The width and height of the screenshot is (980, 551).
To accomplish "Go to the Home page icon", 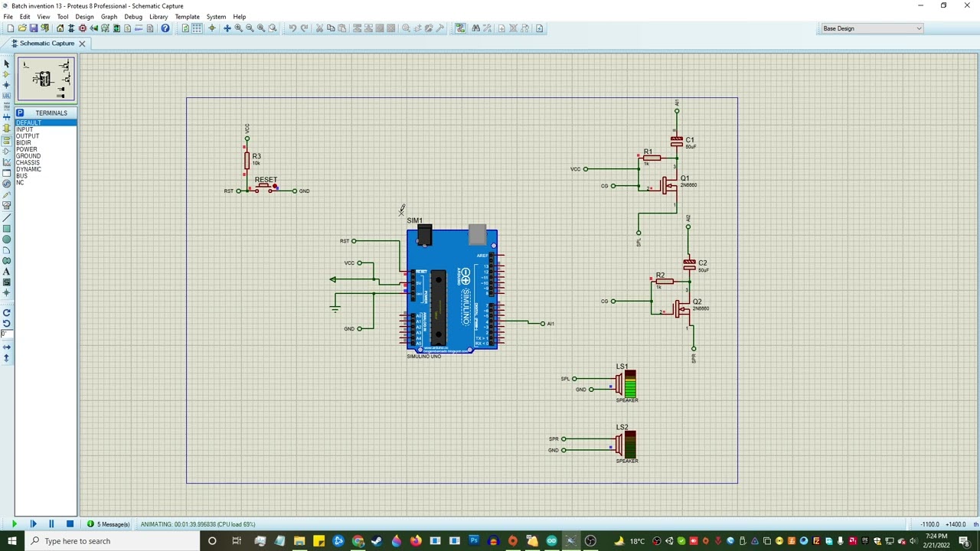I will coord(60,28).
